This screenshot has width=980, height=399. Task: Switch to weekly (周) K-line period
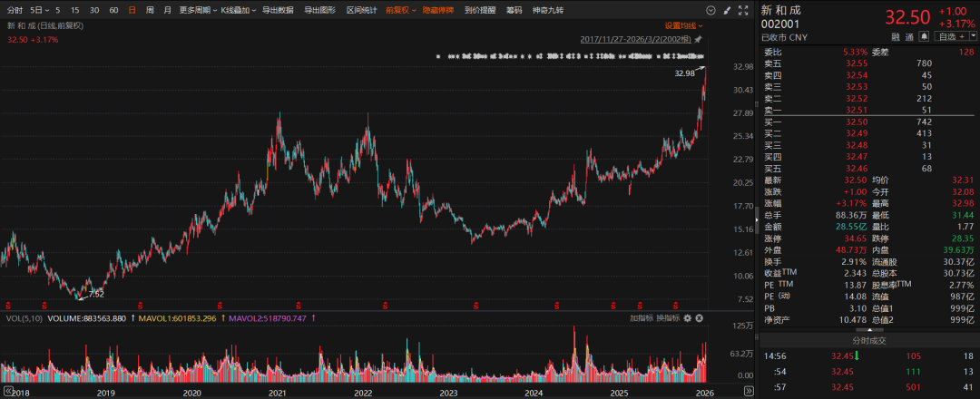150,11
